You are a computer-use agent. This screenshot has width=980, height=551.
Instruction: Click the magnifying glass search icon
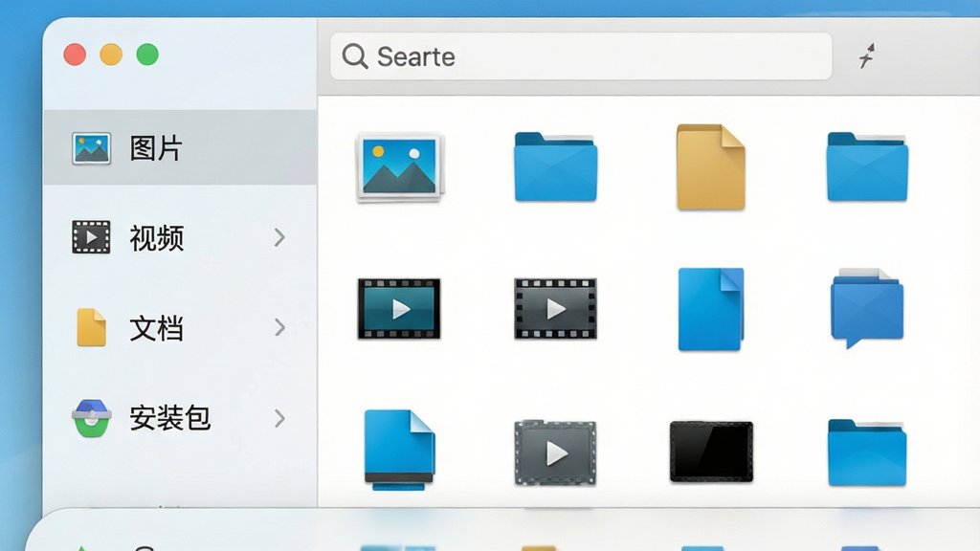tap(354, 56)
